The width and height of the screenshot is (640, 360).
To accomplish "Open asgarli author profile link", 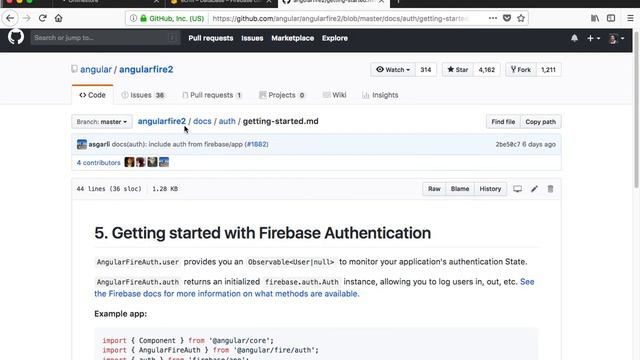I will point(99,144).
